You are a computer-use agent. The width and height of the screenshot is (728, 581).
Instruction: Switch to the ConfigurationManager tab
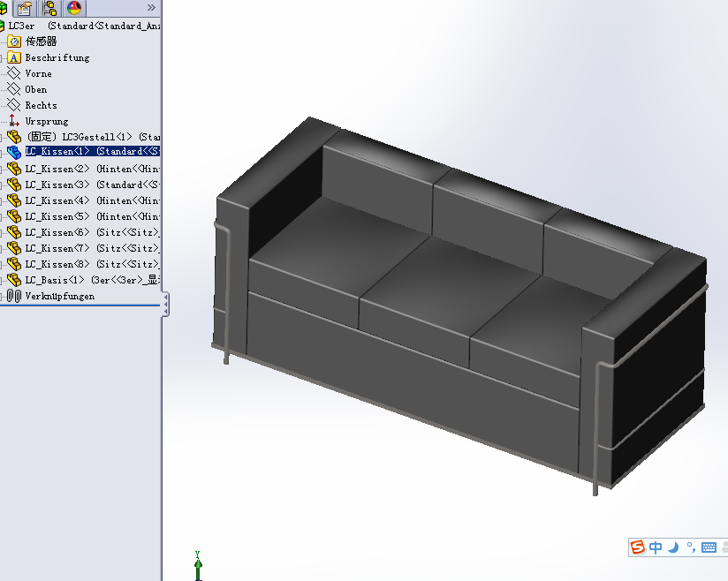click(x=49, y=8)
